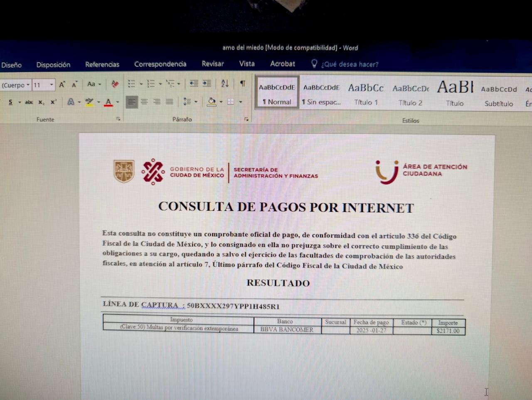The height and width of the screenshot is (400, 532).
Task: Shrink font size with the smaller A icon
Action: click(74, 85)
